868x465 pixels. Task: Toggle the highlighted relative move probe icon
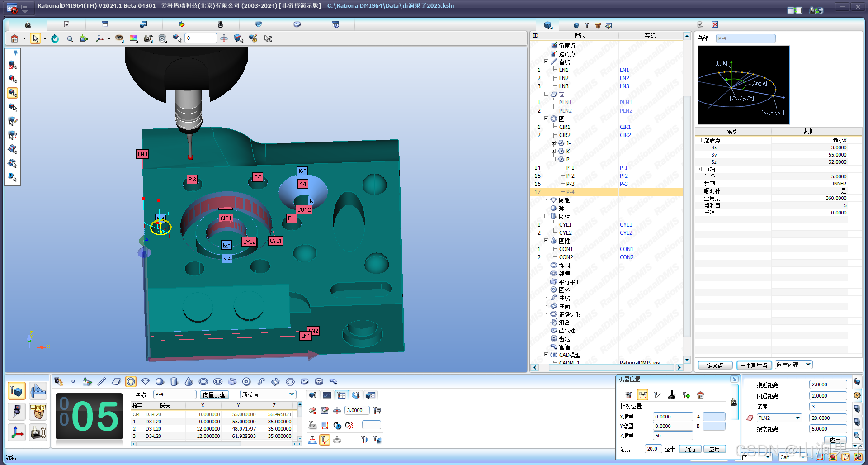click(x=642, y=395)
